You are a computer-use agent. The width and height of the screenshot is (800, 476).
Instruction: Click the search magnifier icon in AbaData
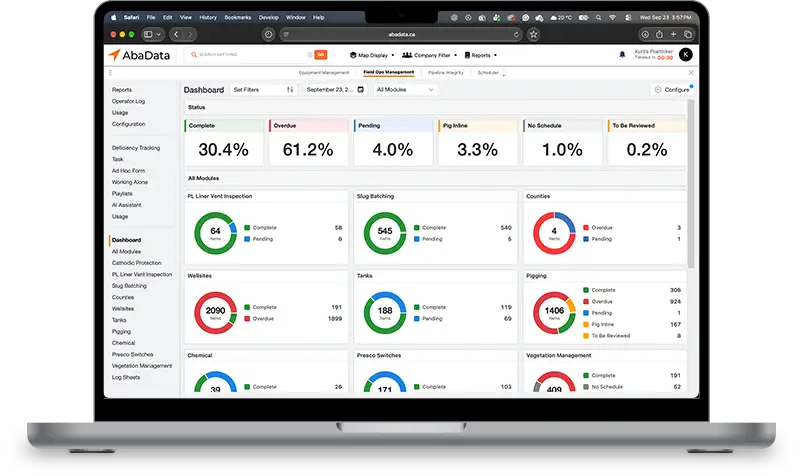coord(194,55)
